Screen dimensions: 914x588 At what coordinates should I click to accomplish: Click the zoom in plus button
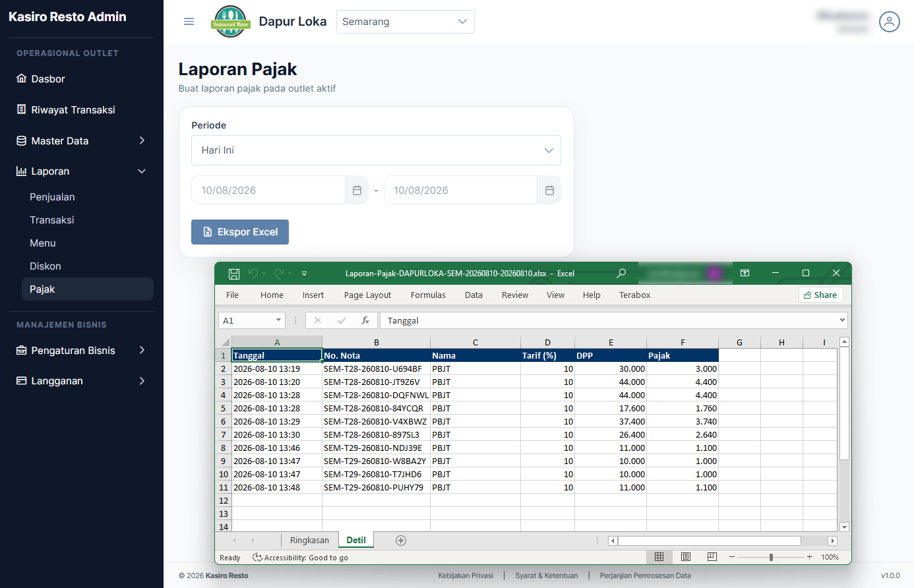(x=810, y=557)
